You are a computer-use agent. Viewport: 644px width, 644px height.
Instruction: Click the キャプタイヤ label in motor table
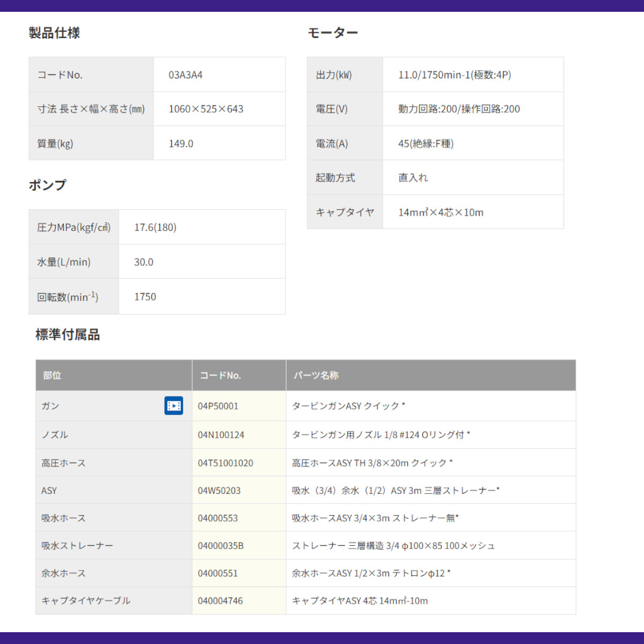tap(345, 213)
